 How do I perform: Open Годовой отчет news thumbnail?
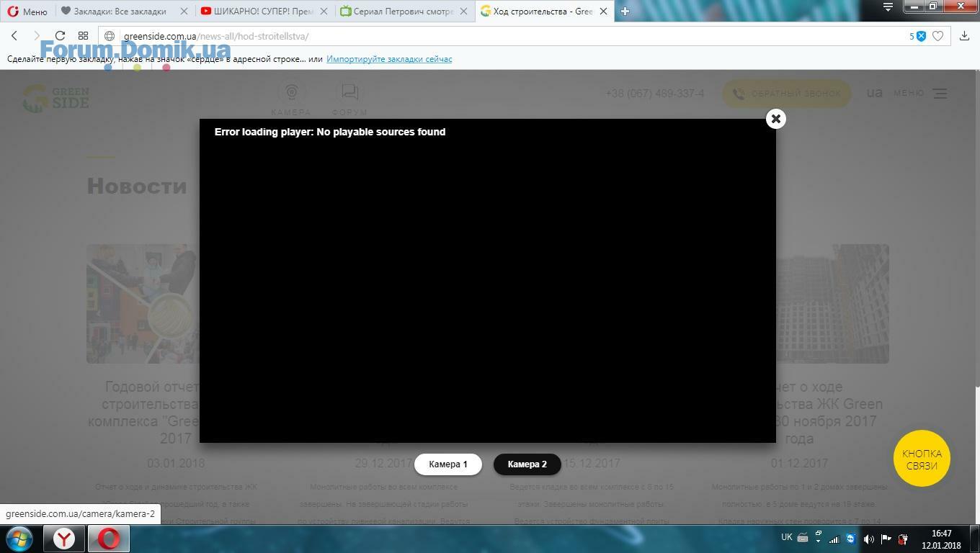(x=143, y=303)
